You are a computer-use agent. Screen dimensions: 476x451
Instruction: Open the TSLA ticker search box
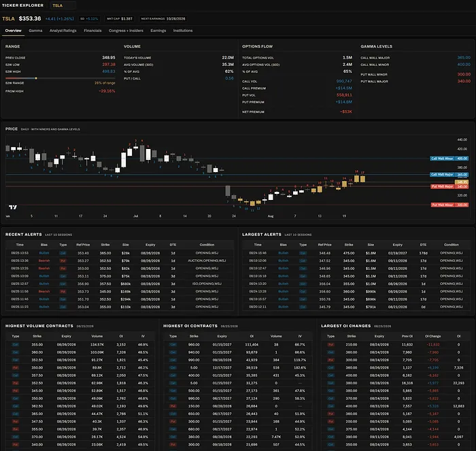click(x=63, y=5)
